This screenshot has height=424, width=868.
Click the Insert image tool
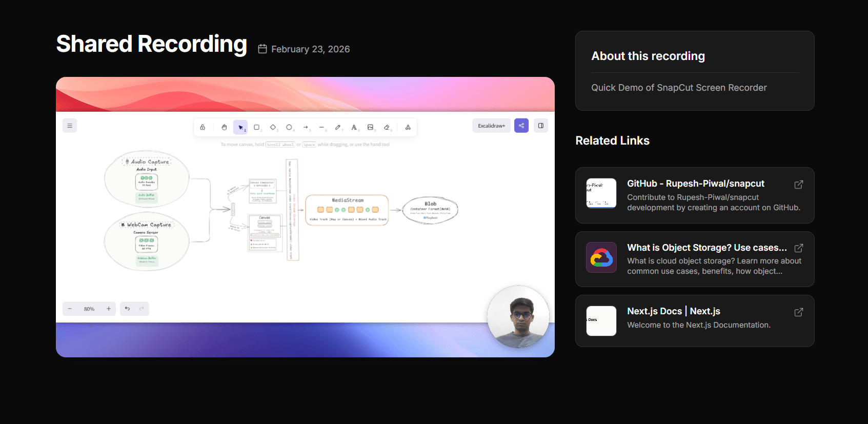click(370, 127)
